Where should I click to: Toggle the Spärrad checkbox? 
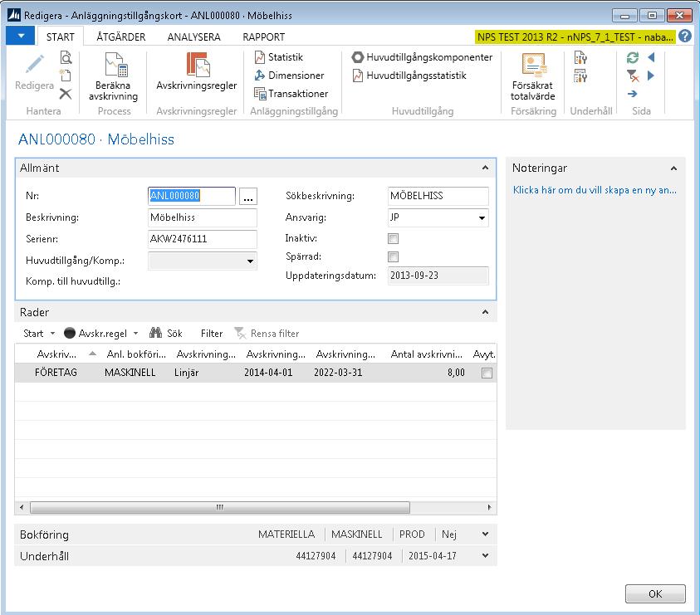pyautogui.click(x=393, y=256)
